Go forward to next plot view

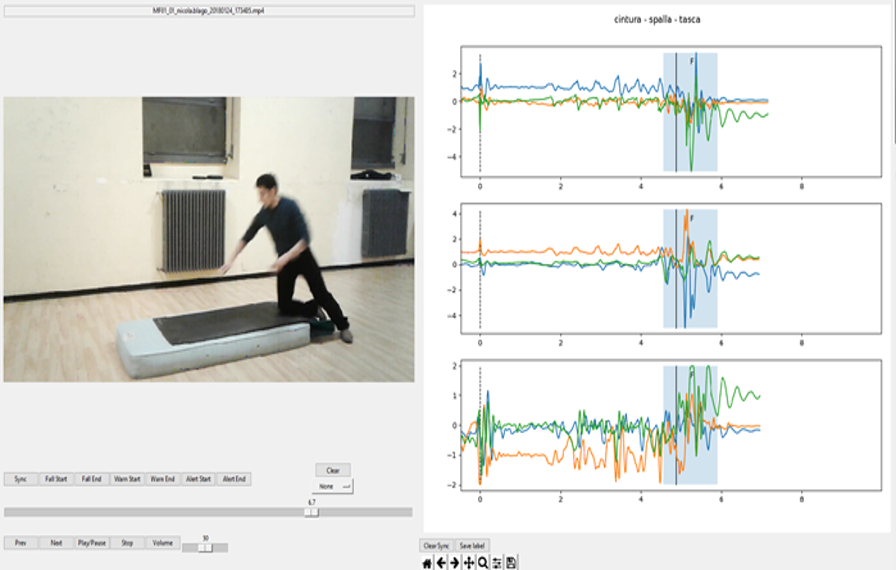pyautogui.click(x=454, y=563)
